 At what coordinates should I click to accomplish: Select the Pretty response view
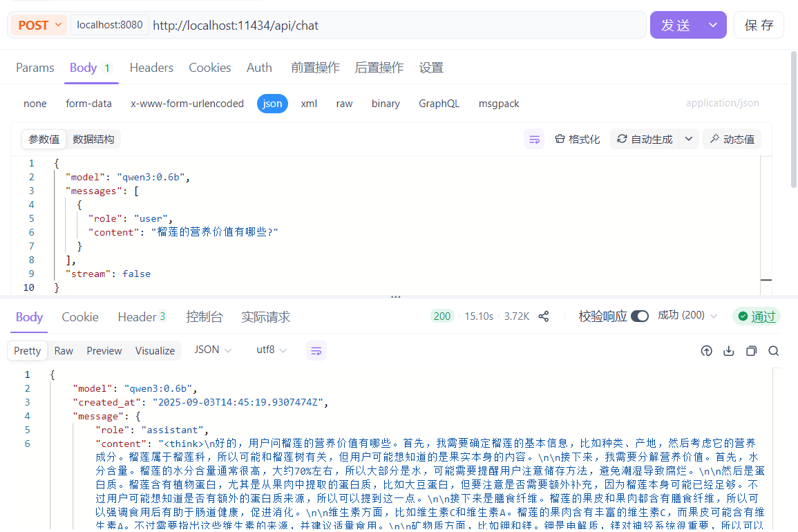28,351
